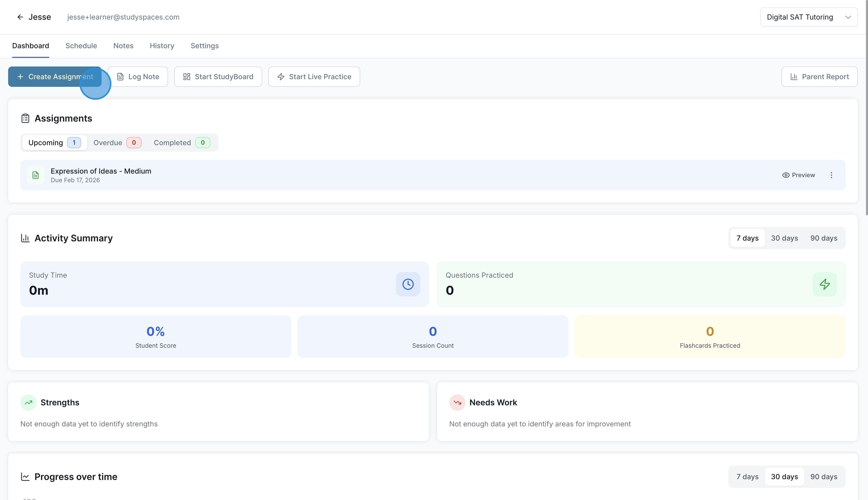Viewport: 868px width, 500px height.
Task: Click the Not enough data strengths message
Action: coord(89,424)
